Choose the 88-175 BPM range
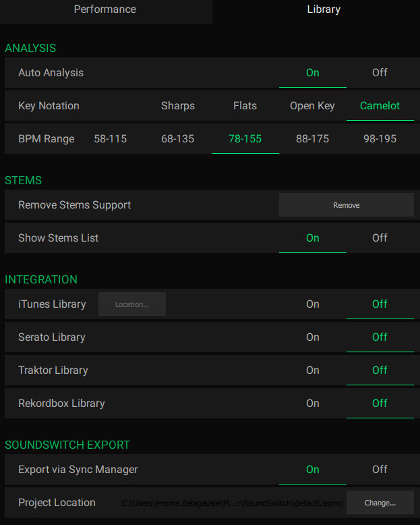420x525 pixels. coord(313,139)
